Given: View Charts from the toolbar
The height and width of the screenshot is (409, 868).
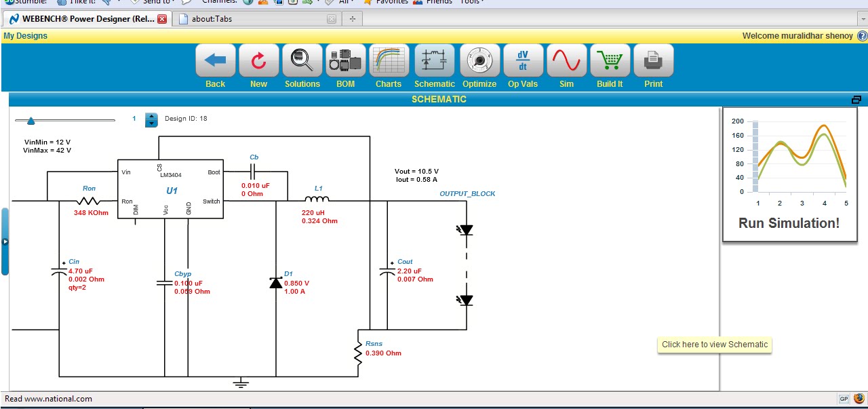Looking at the screenshot, I should [389, 62].
